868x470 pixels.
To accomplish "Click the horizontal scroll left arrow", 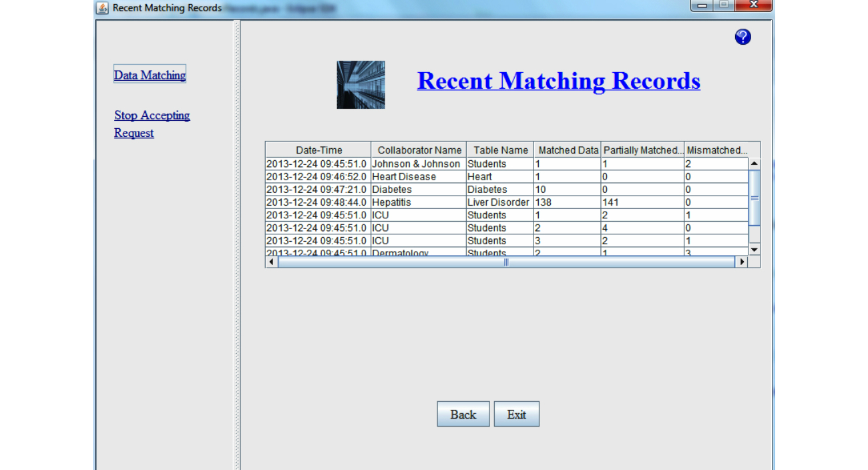I will (x=272, y=262).
